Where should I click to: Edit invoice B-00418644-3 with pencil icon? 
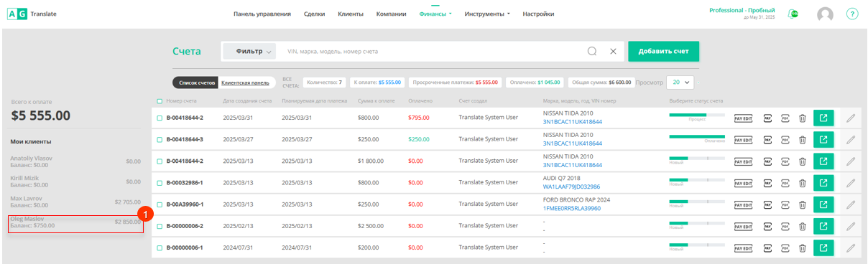coord(851,140)
